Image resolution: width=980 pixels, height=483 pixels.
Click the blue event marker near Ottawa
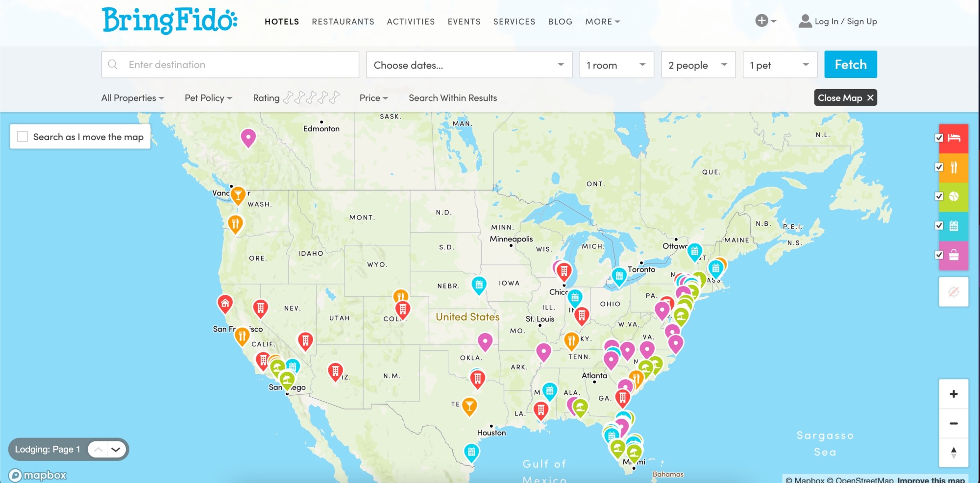coord(694,252)
